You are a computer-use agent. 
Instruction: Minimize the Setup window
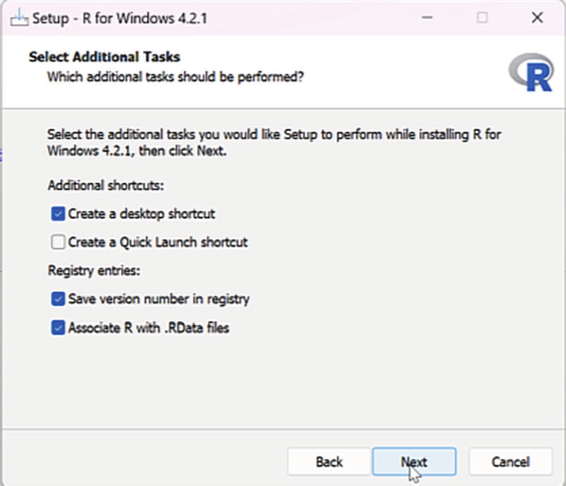427,17
